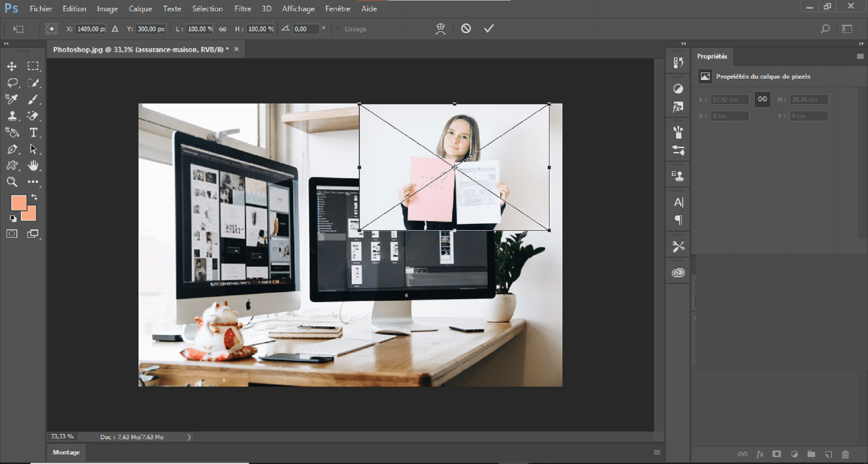Screen dimensions: 868x464
Task: Open the Fenêtre menu
Action: tap(338, 9)
